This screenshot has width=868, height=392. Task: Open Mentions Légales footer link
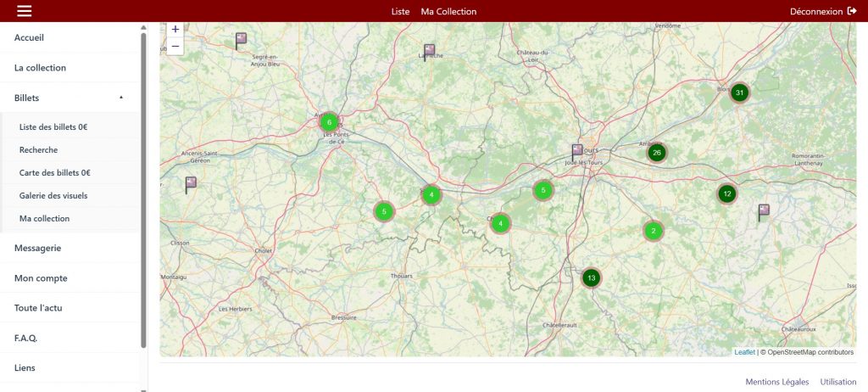point(776,382)
